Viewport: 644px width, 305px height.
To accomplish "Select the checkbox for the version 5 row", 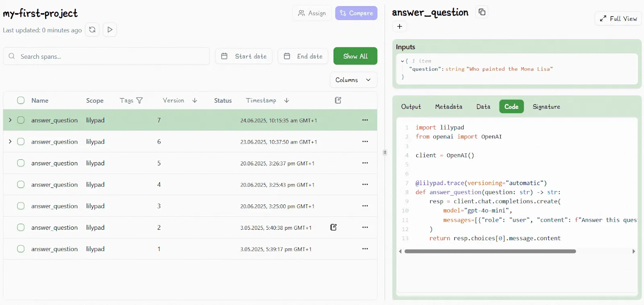I will pyautogui.click(x=21, y=163).
